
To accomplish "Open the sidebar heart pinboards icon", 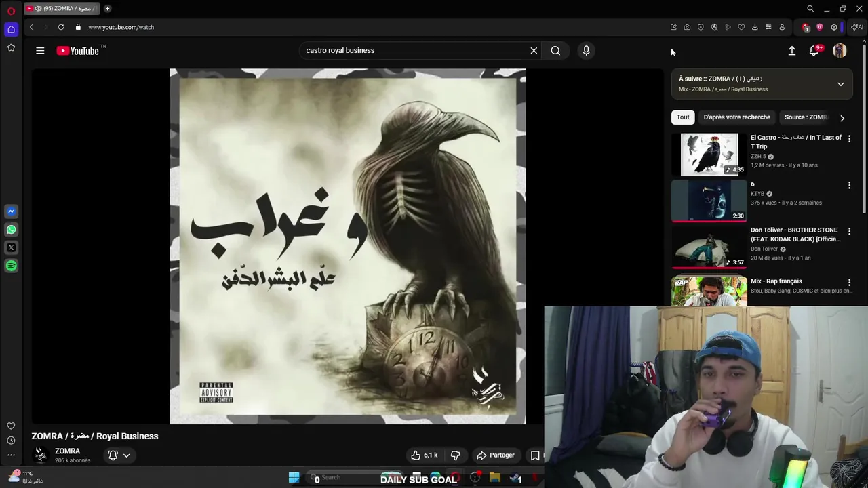I will pyautogui.click(x=11, y=426).
